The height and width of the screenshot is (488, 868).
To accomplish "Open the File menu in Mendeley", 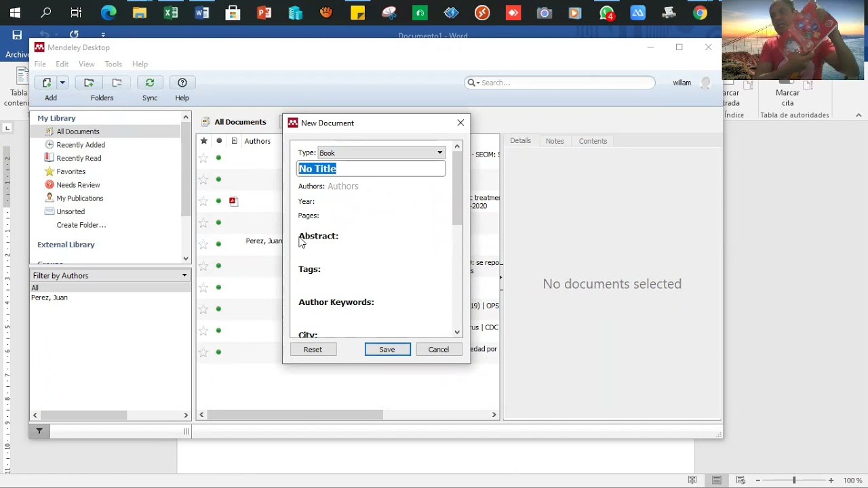I will [40, 64].
